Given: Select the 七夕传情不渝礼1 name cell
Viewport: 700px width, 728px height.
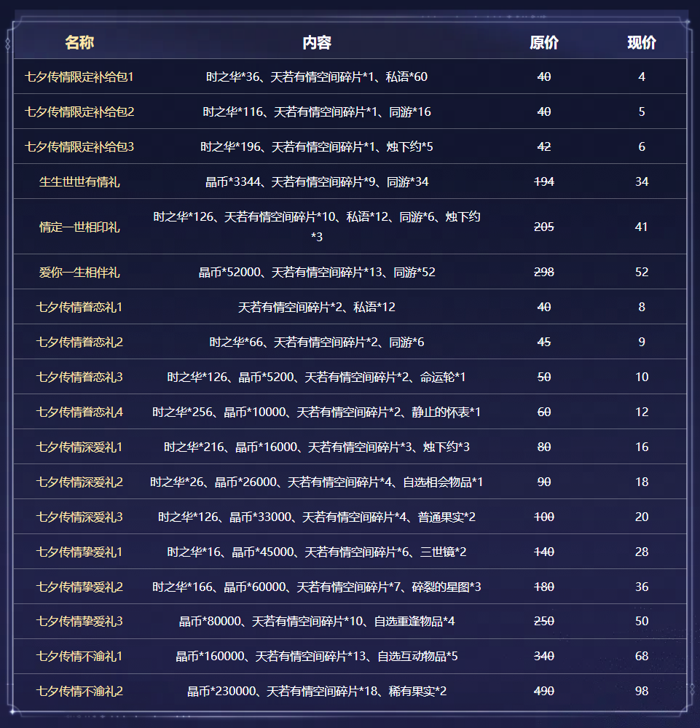Looking at the screenshot, I should 79,656.
